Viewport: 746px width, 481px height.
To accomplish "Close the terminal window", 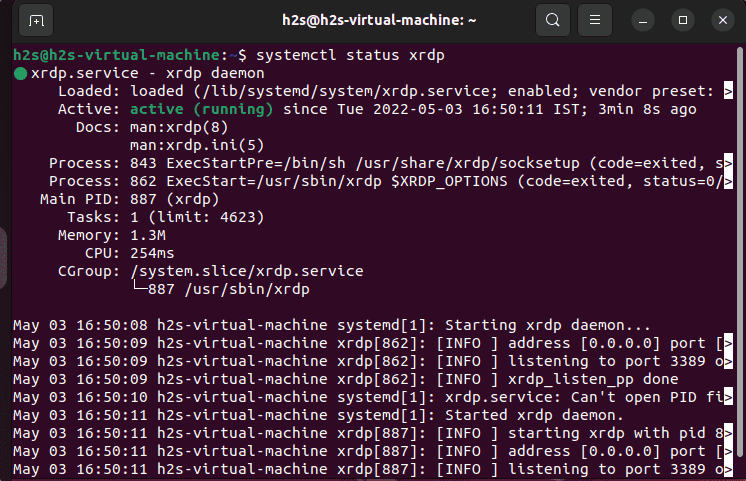I will 723,20.
